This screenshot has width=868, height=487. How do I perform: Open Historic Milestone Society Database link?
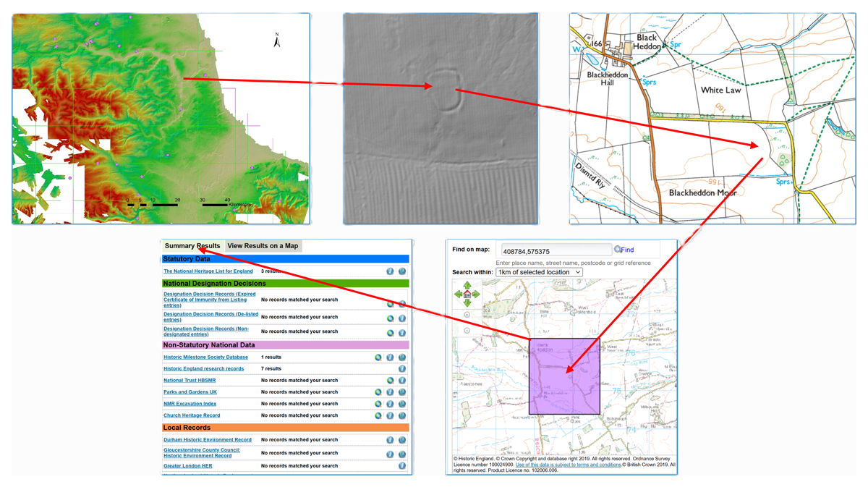[205, 357]
